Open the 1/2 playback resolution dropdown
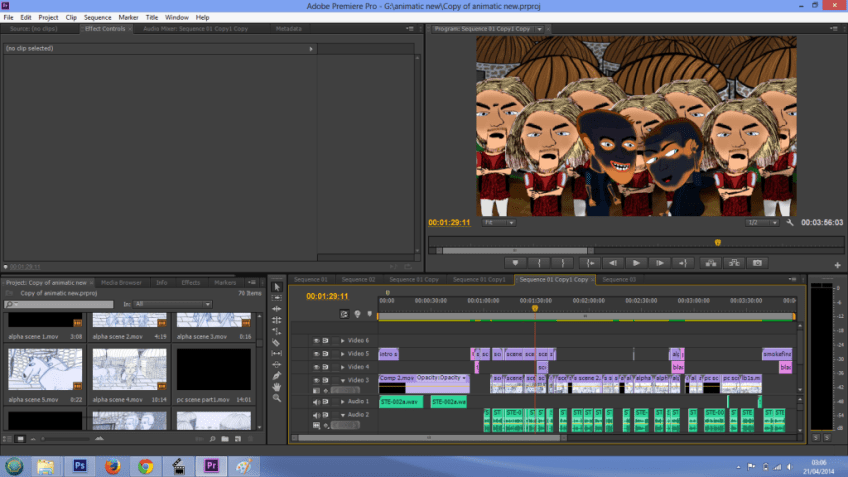848x477 pixels. [762, 223]
